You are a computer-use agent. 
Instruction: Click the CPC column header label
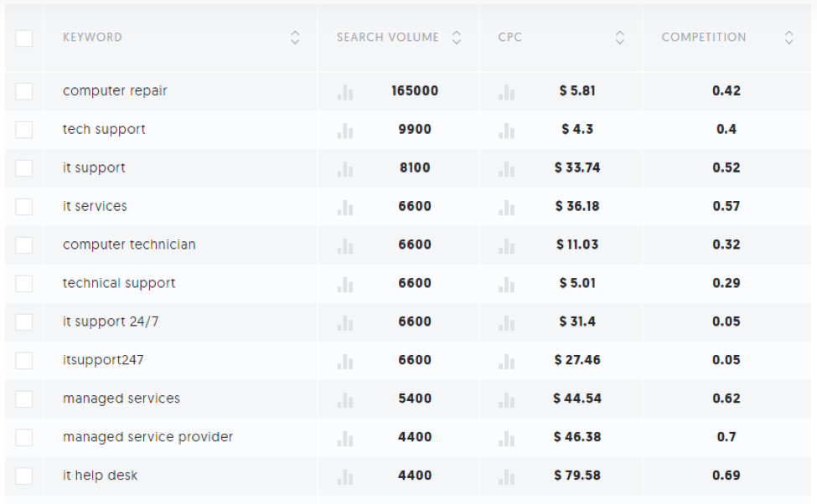509,38
